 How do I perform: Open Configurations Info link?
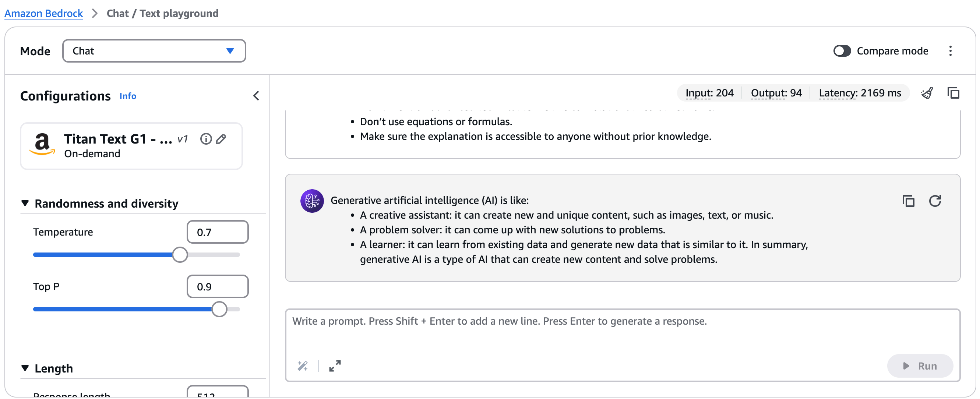pyautogui.click(x=128, y=96)
